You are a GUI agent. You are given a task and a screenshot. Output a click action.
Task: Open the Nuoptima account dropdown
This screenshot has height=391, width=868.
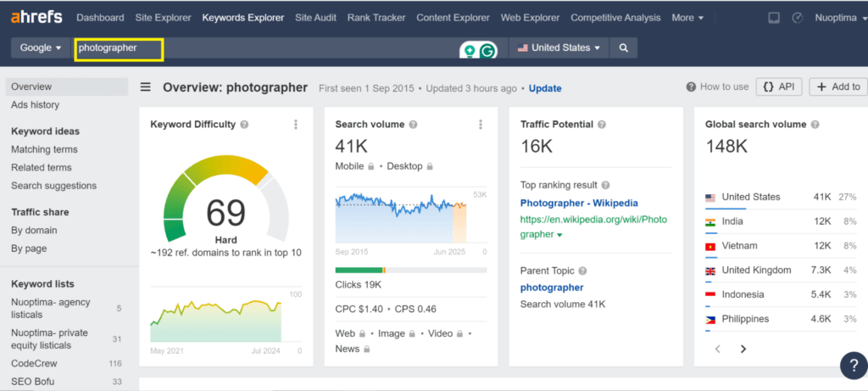(840, 18)
